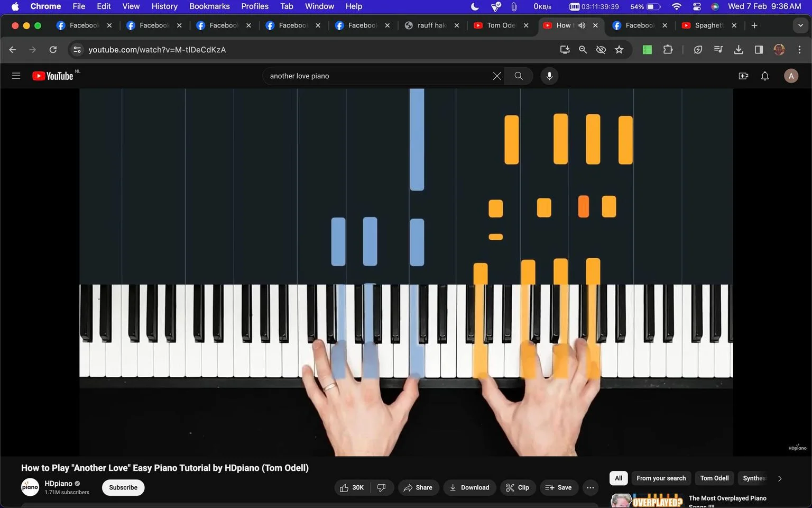The height and width of the screenshot is (508, 812).
Task: Like the video with thumbs up
Action: [353, 487]
